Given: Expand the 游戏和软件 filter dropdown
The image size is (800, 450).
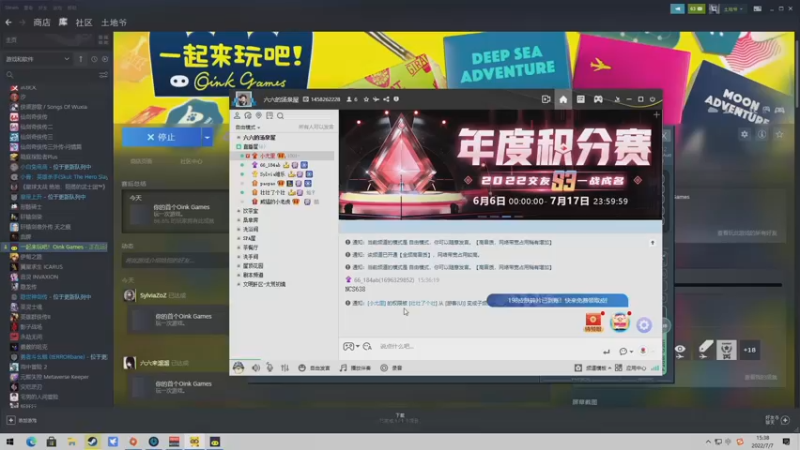Looking at the screenshot, I should pyautogui.click(x=37, y=59).
